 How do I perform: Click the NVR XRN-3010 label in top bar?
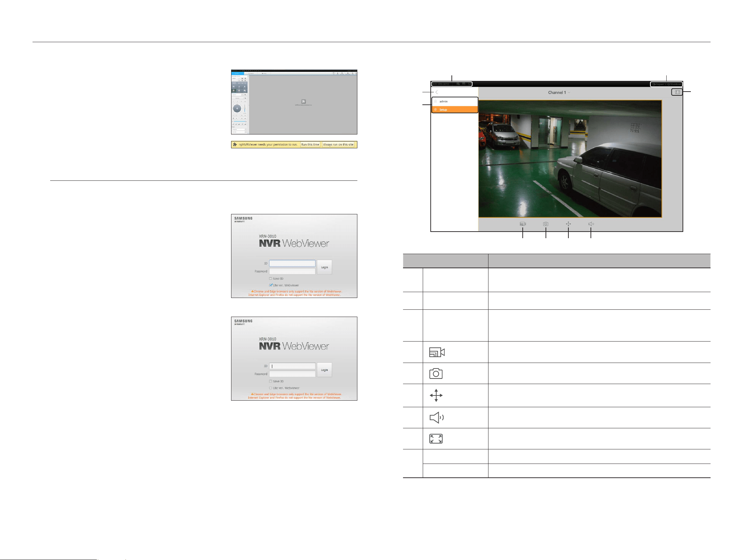pos(441,84)
